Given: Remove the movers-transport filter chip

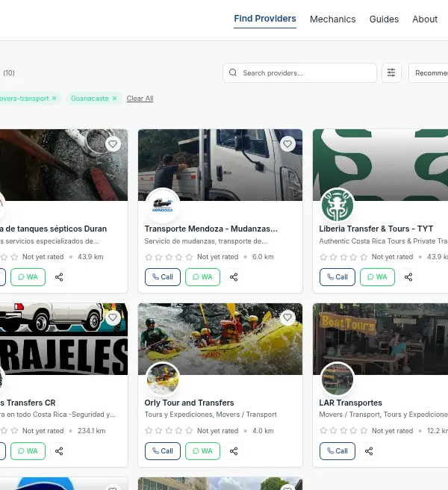Looking at the screenshot, I should pyautogui.click(x=54, y=98).
